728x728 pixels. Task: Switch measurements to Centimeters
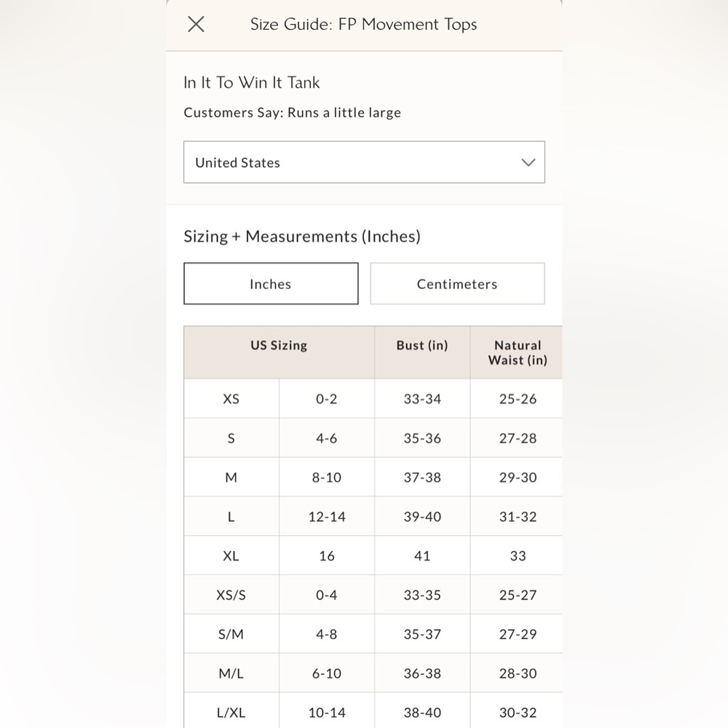pyautogui.click(x=457, y=284)
